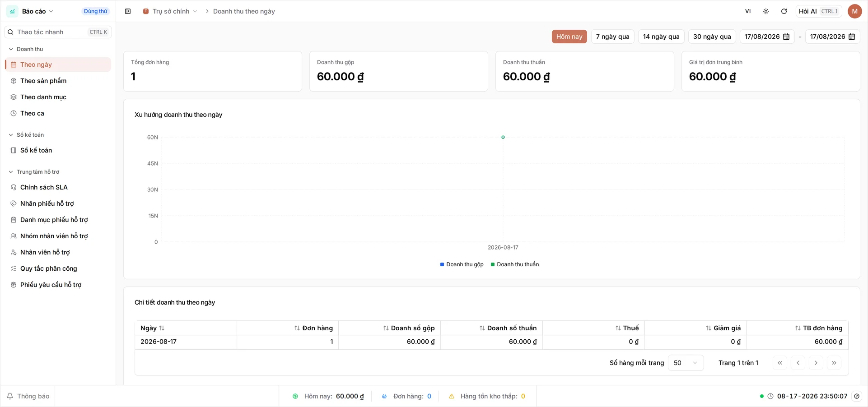The width and height of the screenshot is (868, 407).
Task: Toggle Doanh thu thuần legend series
Action: click(x=515, y=264)
